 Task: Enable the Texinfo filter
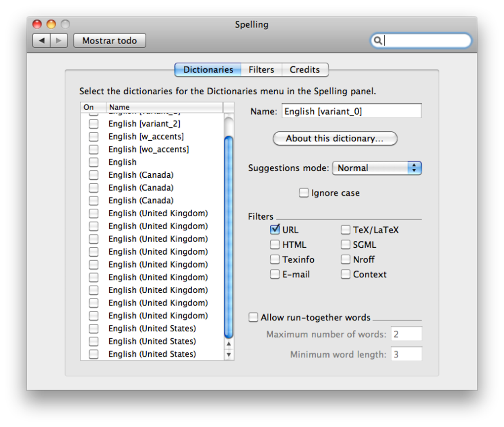pyautogui.click(x=275, y=259)
